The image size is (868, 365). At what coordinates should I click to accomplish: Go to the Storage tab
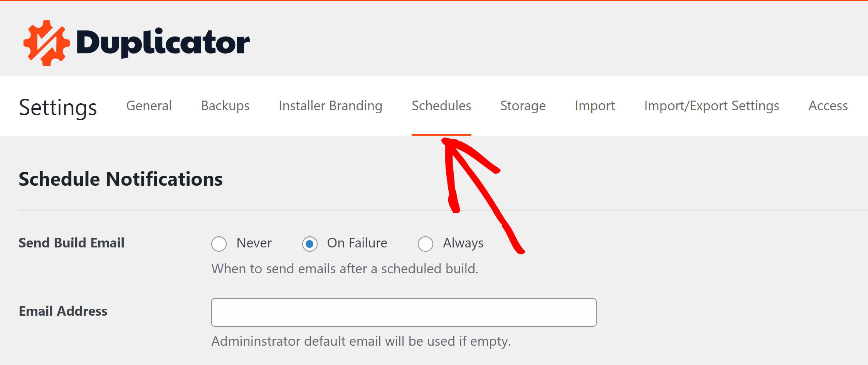[523, 106]
